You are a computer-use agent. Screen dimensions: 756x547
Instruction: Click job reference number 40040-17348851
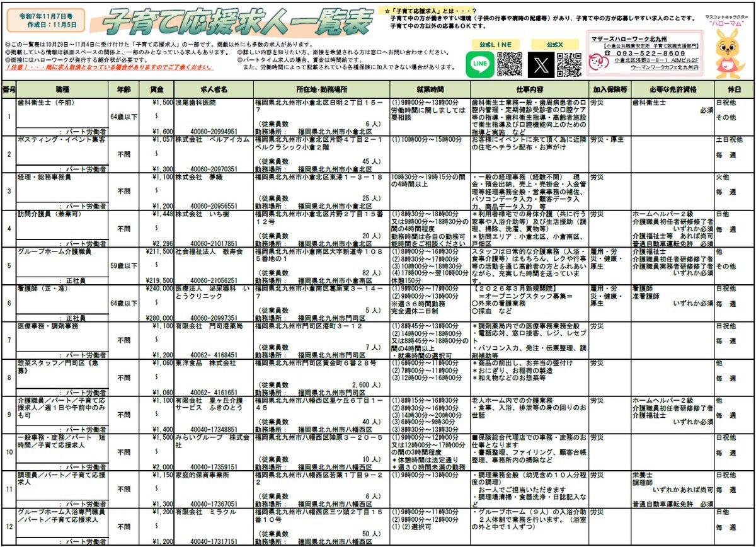(x=214, y=430)
